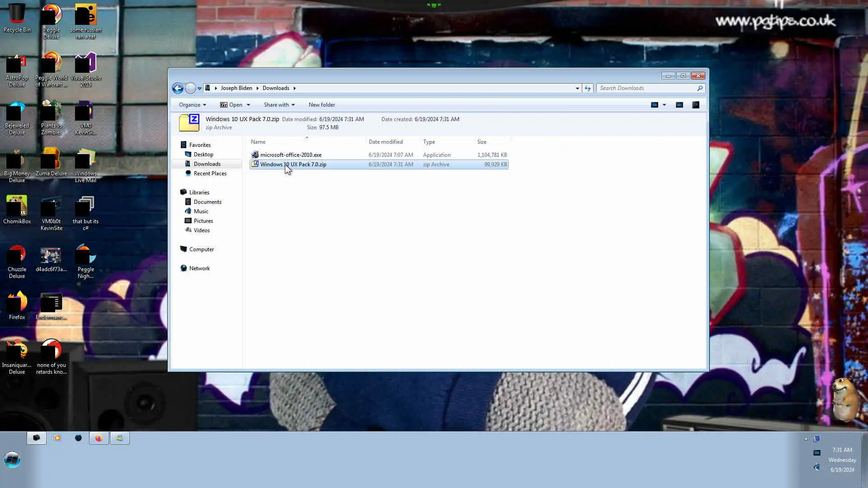
Task: Click the refresh button beside address bar
Action: [x=587, y=88]
